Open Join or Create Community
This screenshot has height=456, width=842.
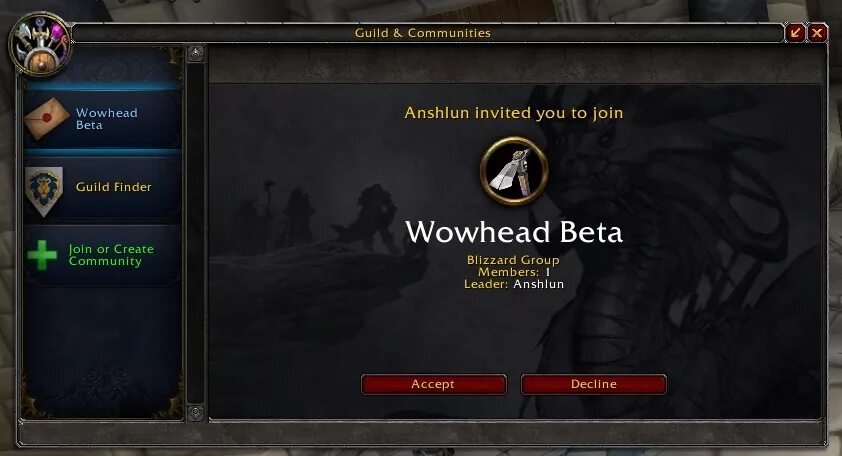pyautogui.click(x=101, y=255)
